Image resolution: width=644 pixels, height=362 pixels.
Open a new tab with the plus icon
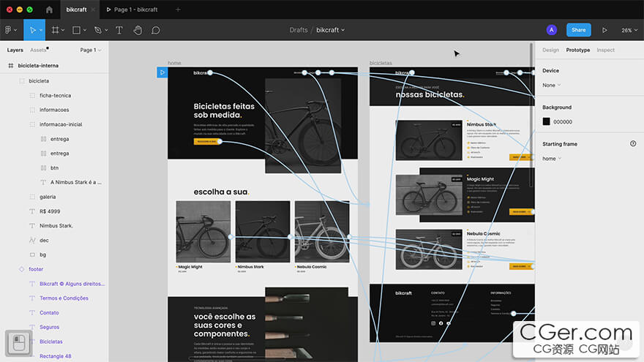point(178,10)
